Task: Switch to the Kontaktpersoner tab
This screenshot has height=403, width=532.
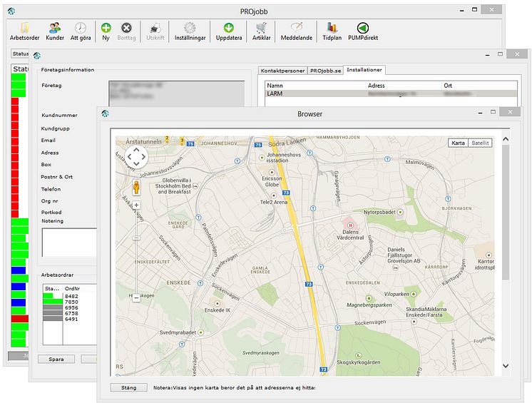Action: (x=282, y=71)
